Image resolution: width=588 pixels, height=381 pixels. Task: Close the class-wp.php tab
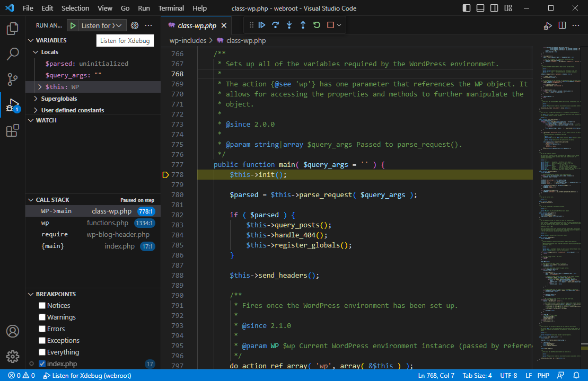[x=224, y=25]
